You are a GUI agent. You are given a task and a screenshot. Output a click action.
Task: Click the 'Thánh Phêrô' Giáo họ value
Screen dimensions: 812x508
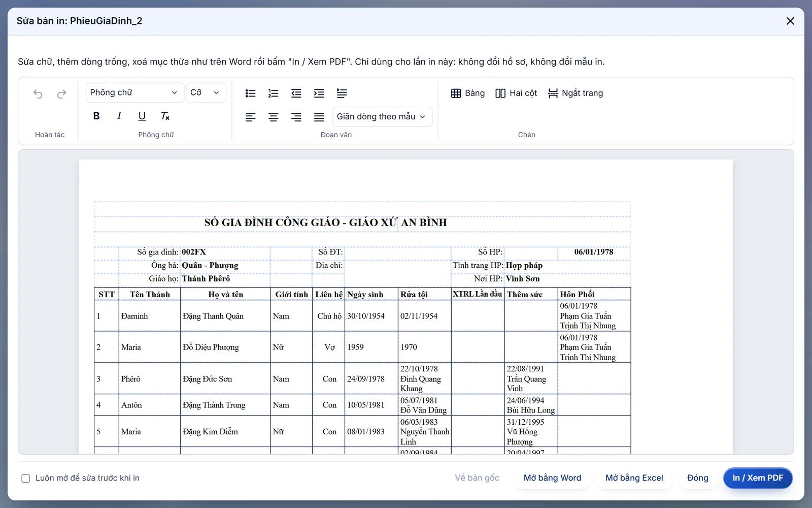pyautogui.click(x=206, y=278)
